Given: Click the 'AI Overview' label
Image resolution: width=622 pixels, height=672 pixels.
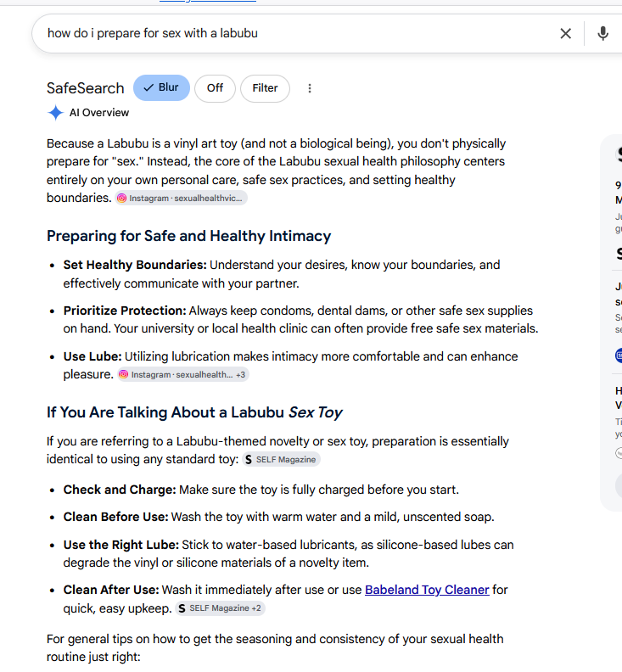Looking at the screenshot, I should [x=99, y=113].
